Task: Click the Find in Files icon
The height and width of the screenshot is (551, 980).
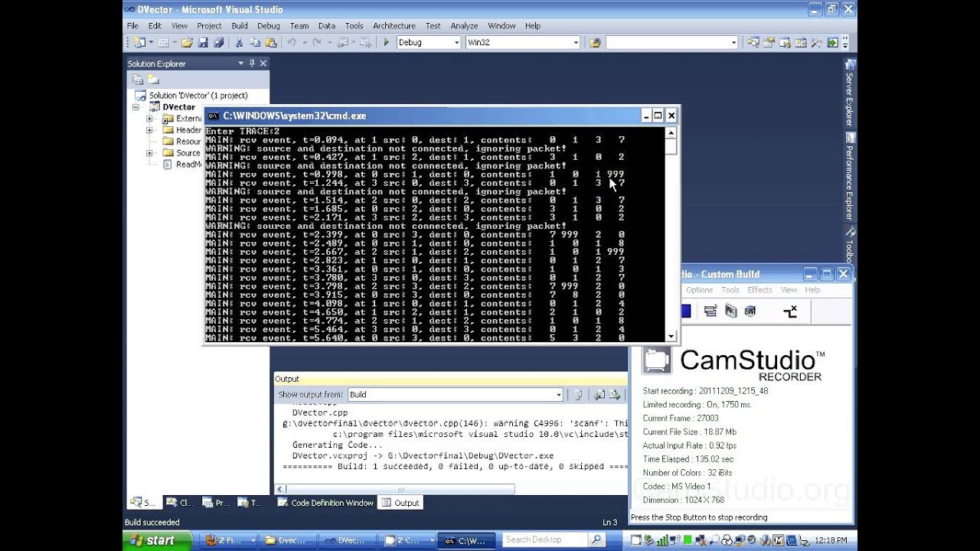Action: coord(595,43)
